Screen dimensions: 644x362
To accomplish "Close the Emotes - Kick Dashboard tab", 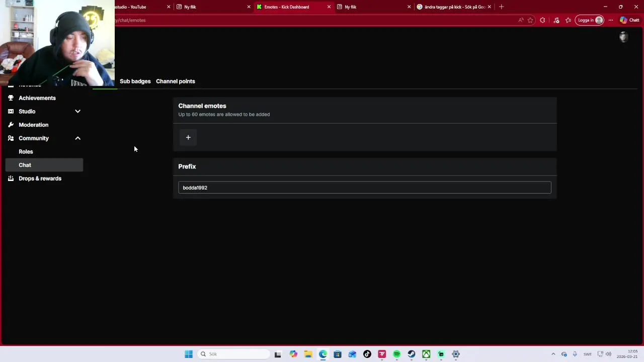I will tap(329, 7).
